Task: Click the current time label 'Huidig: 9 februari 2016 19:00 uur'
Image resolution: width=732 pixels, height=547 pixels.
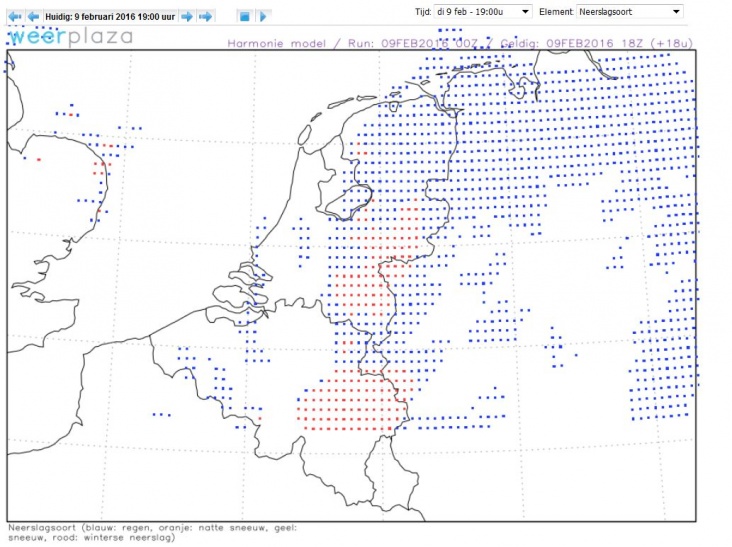Action: pyautogui.click(x=110, y=17)
